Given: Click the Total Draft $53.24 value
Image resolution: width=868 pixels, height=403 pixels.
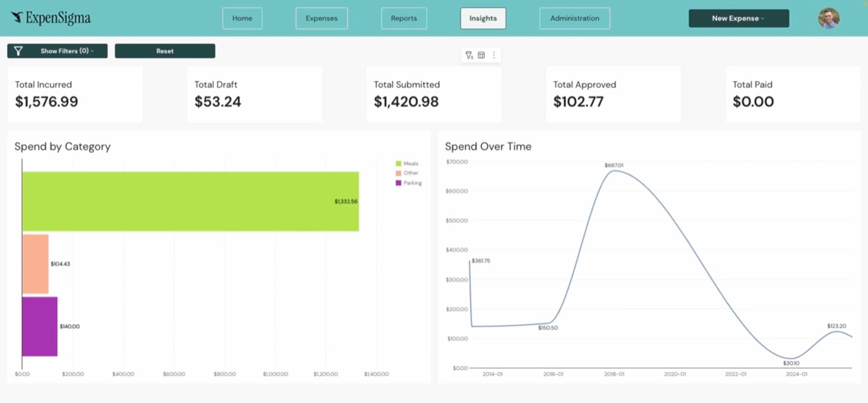Looking at the screenshot, I should pyautogui.click(x=218, y=102).
